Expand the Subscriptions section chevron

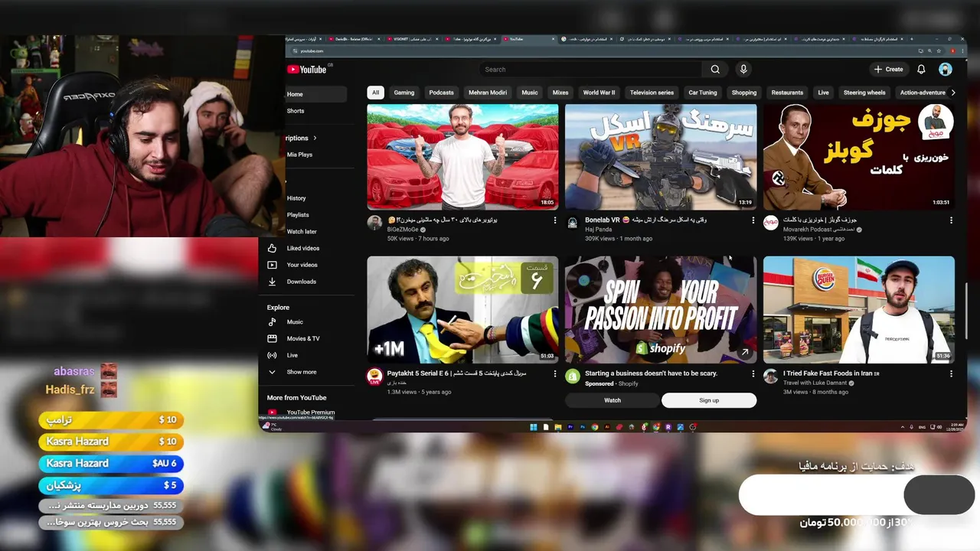click(315, 139)
